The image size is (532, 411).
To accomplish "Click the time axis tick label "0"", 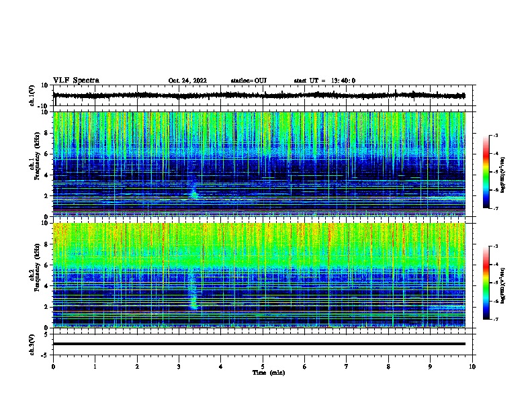I will click(x=53, y=367).
